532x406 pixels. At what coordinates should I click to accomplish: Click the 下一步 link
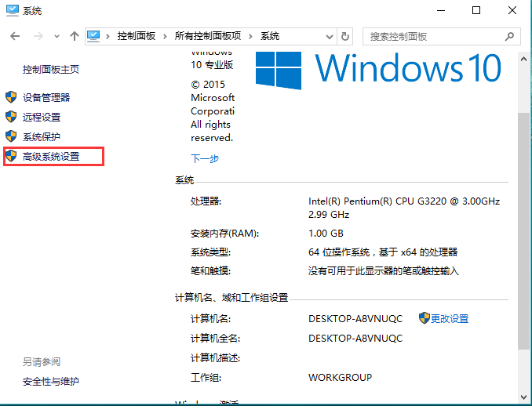point(205,158)
